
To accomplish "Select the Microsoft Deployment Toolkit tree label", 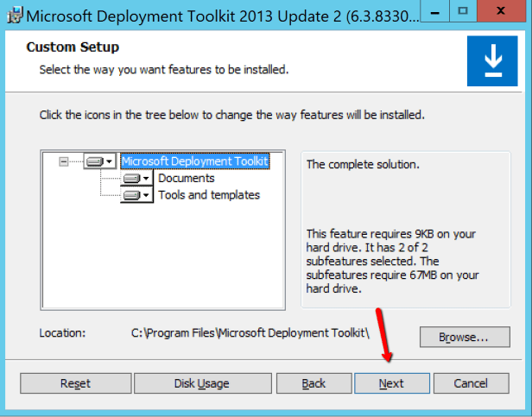I will pyautogui.click(x=195, y=161).
